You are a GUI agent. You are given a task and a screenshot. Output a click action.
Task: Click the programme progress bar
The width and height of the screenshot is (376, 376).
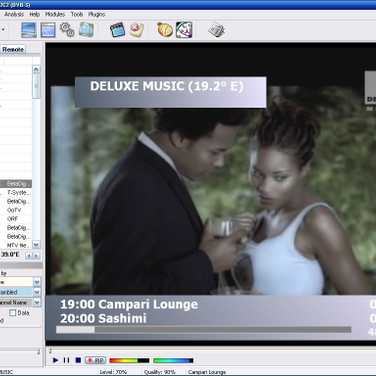point(203,330)
